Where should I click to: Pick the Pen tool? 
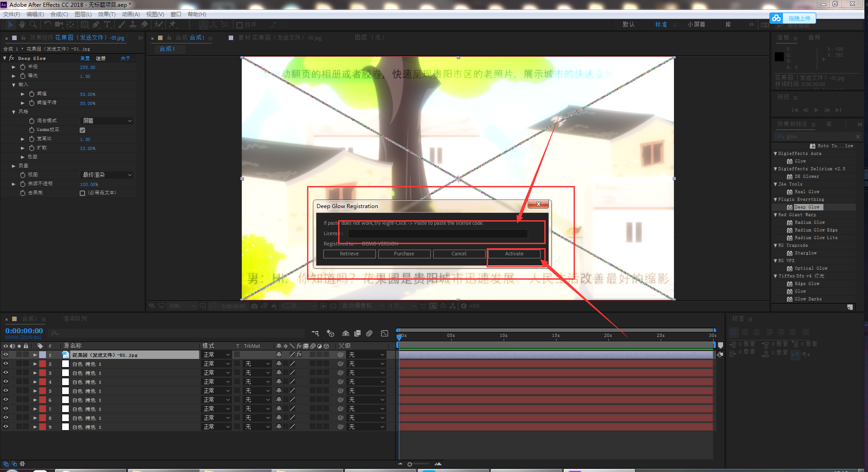point(96,25)
